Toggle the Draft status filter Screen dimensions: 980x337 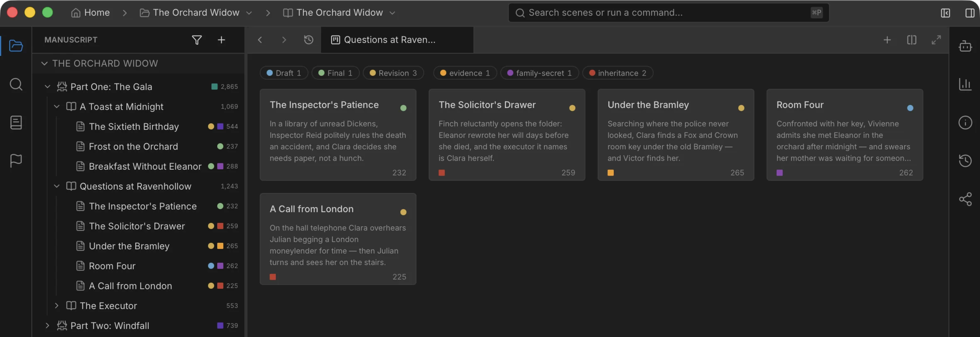tap(284, 73)
